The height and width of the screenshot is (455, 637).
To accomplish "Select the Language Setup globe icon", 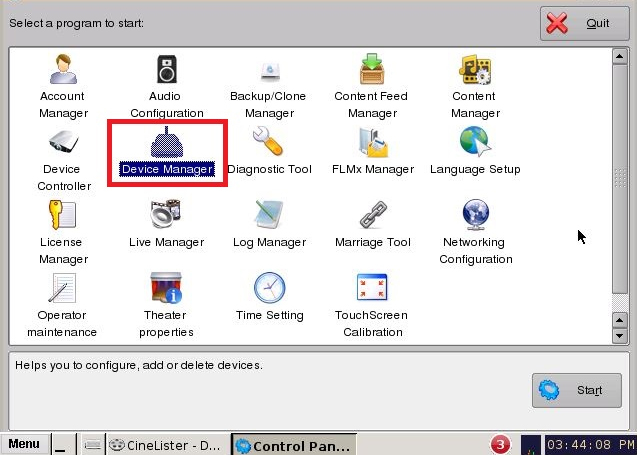I will coord(475,141).
